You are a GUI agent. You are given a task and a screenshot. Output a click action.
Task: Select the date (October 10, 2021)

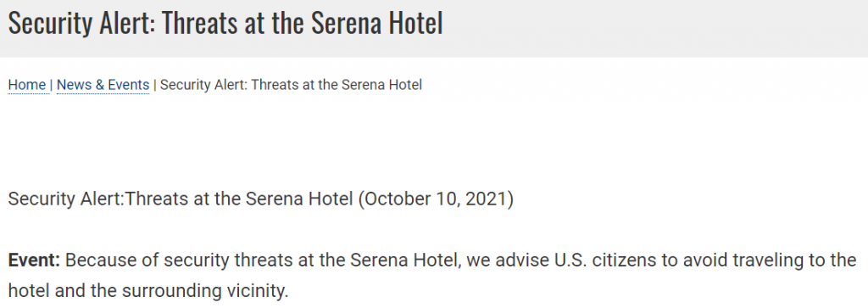[436, 199]
